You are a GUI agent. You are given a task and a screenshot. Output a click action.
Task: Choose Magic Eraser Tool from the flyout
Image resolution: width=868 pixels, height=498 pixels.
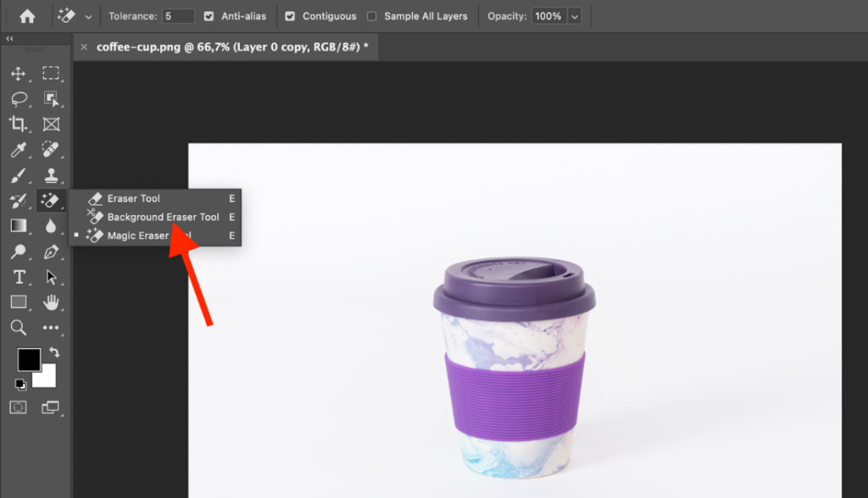(140, 235)
